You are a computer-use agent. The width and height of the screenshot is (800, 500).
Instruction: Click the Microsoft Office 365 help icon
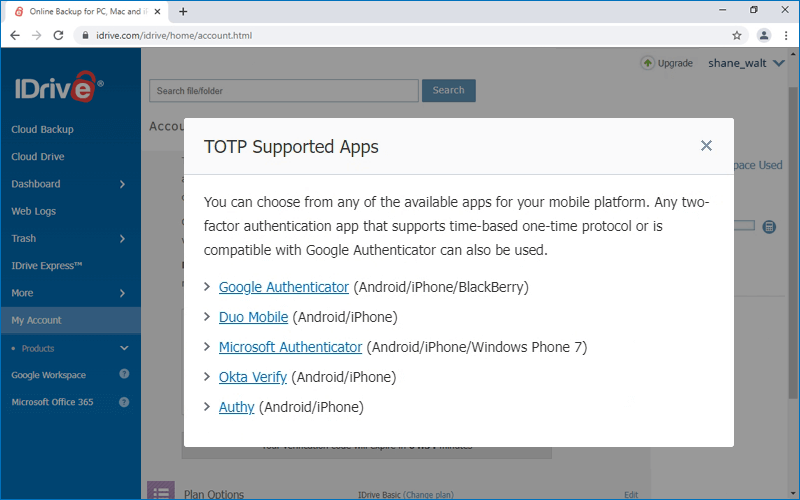point(124,402)
